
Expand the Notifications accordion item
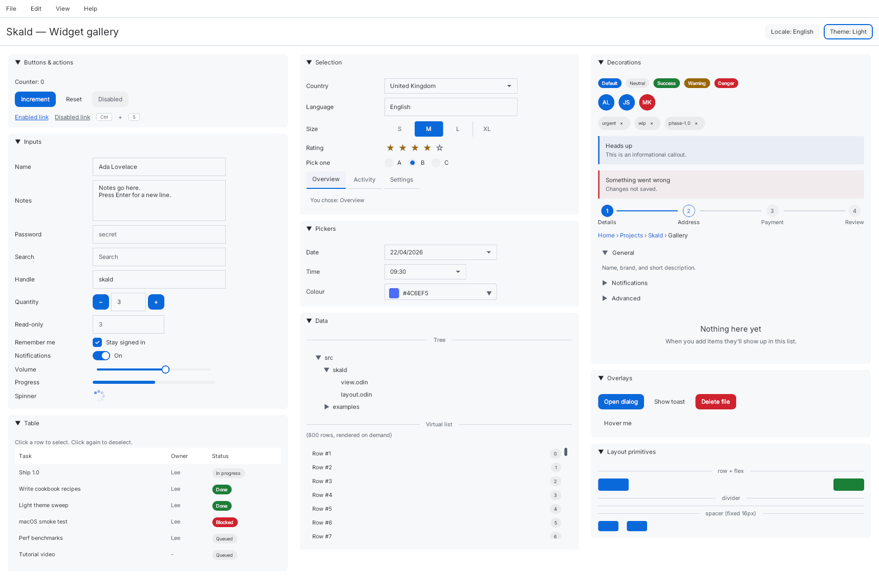click(x=605, y=283)
